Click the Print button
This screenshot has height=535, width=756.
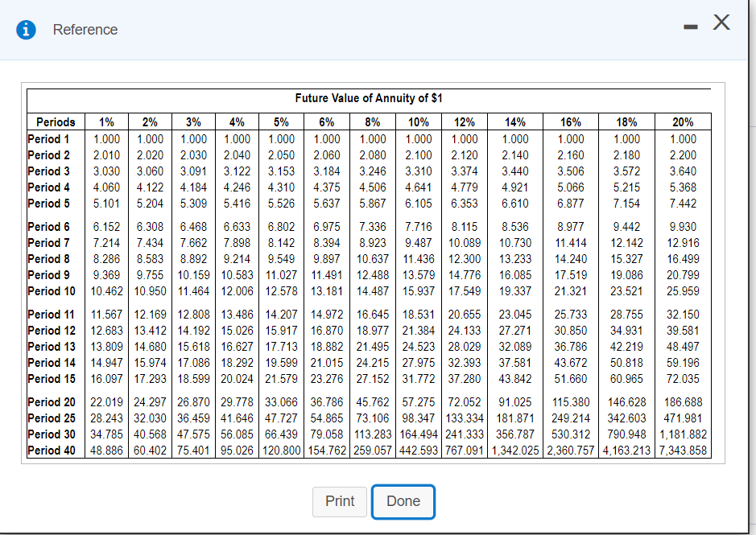point(340,501)
